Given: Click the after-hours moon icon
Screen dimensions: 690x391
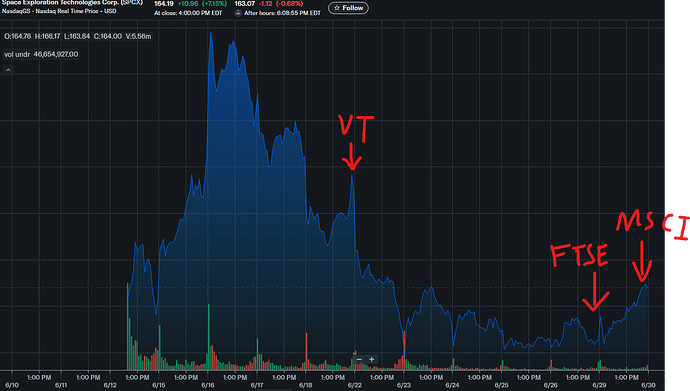Looking at the screenshot, I should pos(238,13).
